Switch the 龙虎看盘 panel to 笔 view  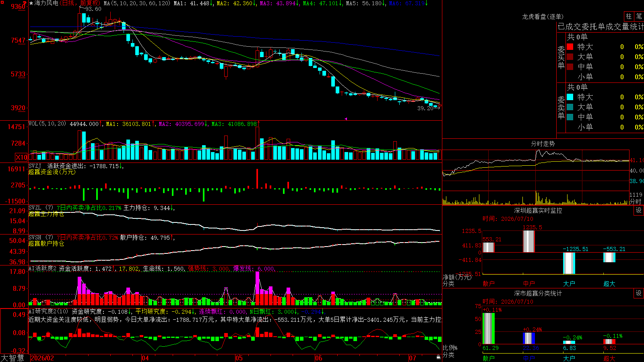click(x=639, y=16)
